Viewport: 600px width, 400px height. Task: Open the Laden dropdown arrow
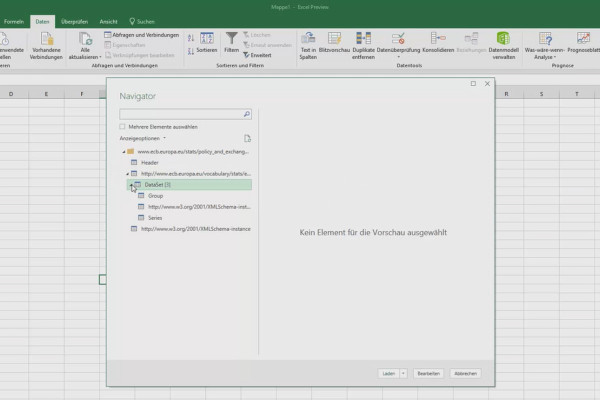[403, 374]
